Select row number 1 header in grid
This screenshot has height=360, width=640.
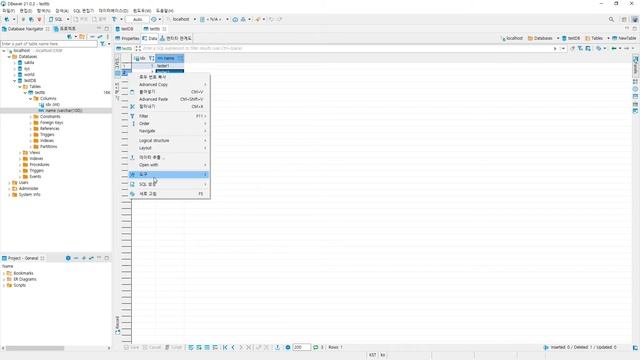(124, 66)
